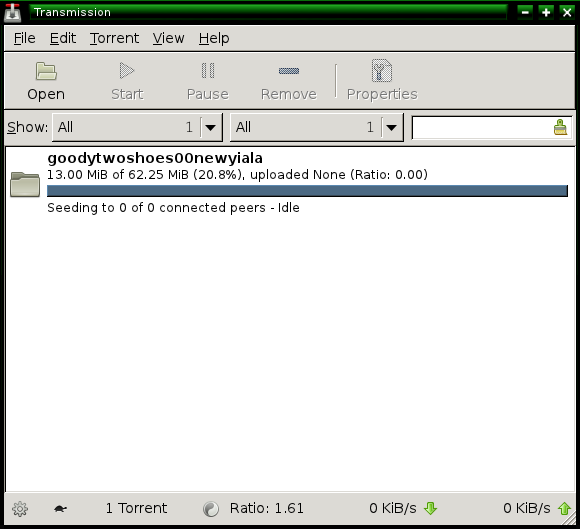Click the ratio statistics circle icon
Screen dimensions: 580x529
coord(211,509)
